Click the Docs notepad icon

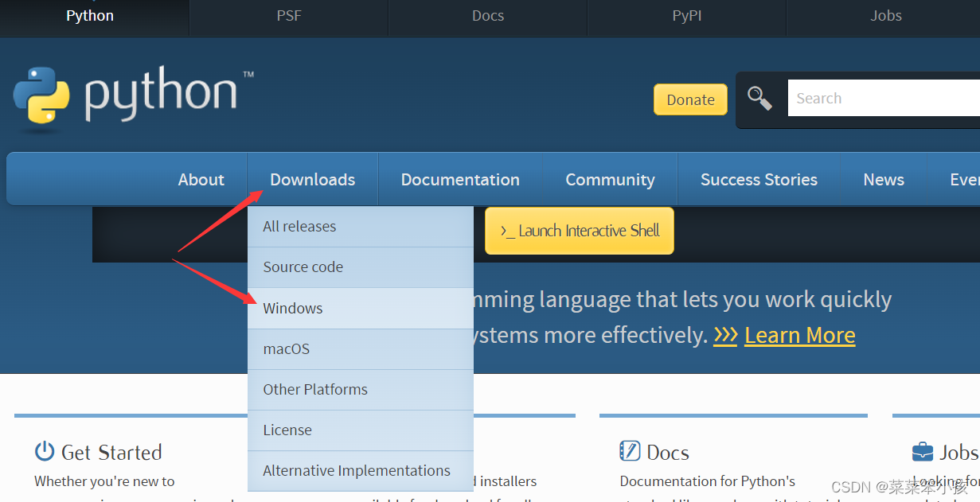click(x=630, y=451)
